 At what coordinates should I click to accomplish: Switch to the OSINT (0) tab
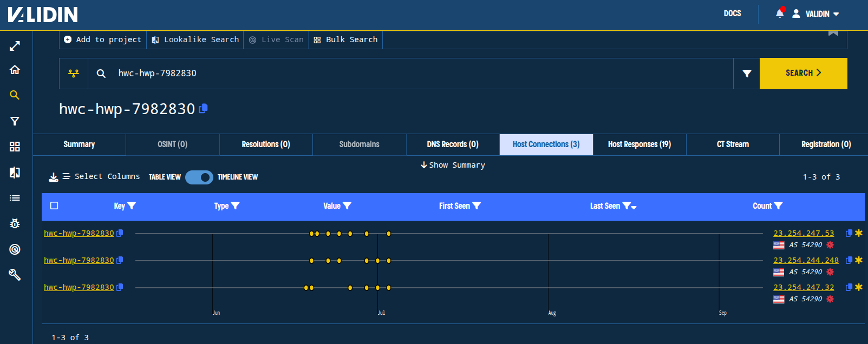click(173, 144)
